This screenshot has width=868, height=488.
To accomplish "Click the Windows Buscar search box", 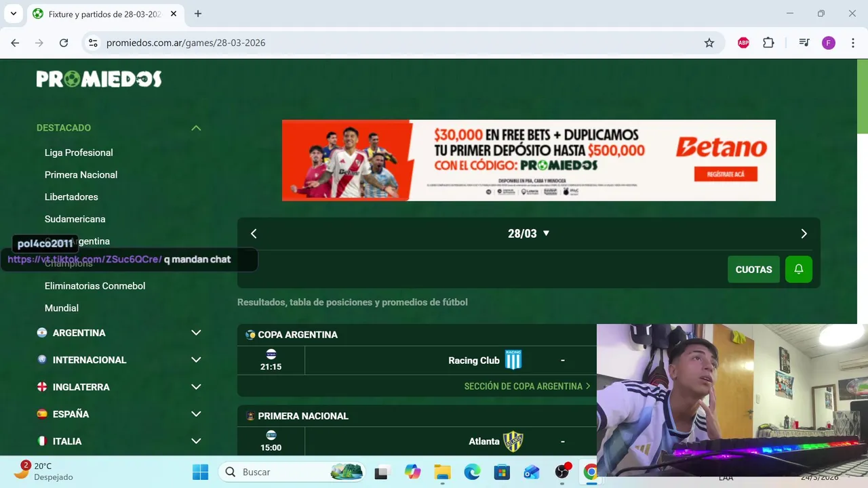I will pyautogui.click(x=292, y=472).
